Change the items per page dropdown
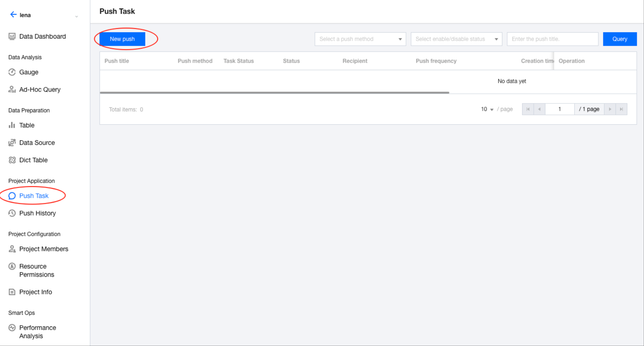The image size is (644, 346). pyautogui.click(x=487, y=109)
